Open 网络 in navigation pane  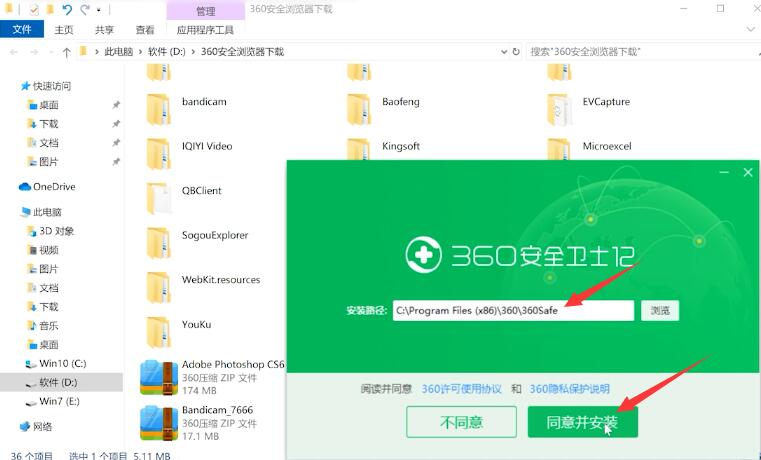coord(42,427)
